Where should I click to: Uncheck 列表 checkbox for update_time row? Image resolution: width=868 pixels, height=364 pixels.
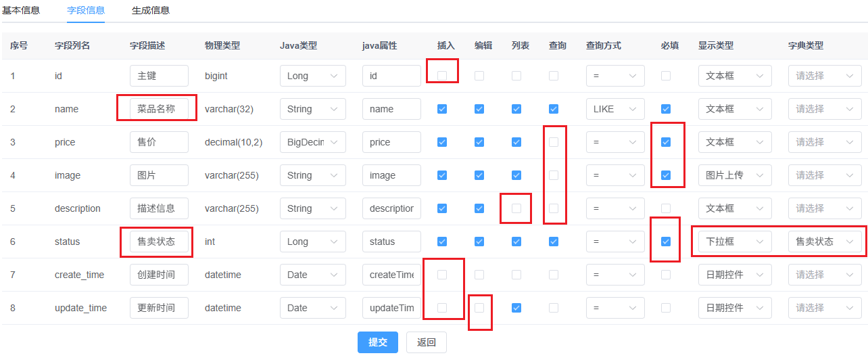(516, 308)
